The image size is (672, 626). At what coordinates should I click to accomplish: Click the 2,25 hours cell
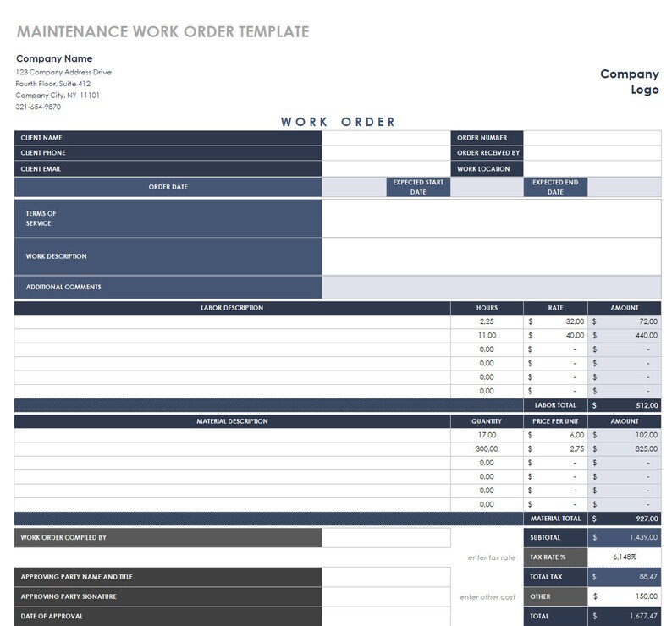487,321
